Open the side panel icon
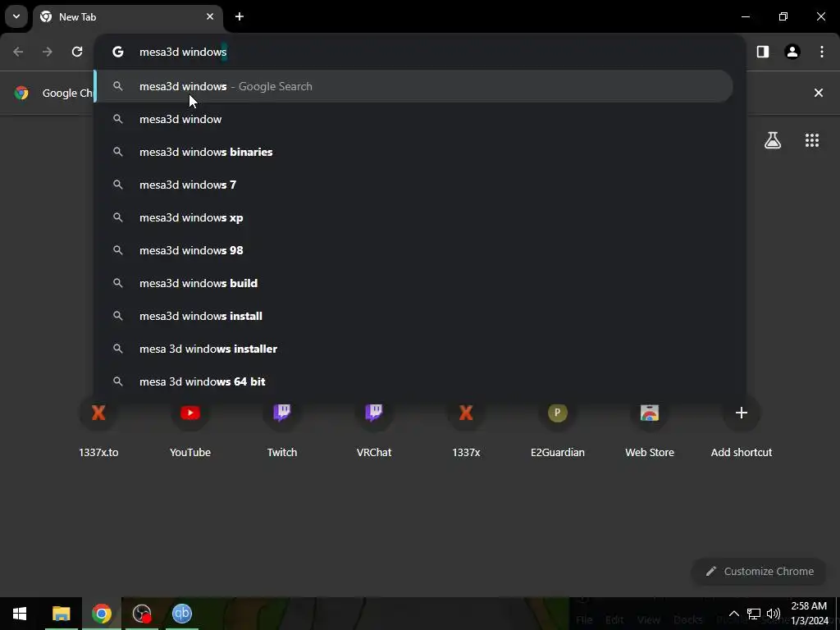Viewport: 840px width, 630px height. [763, 52]
